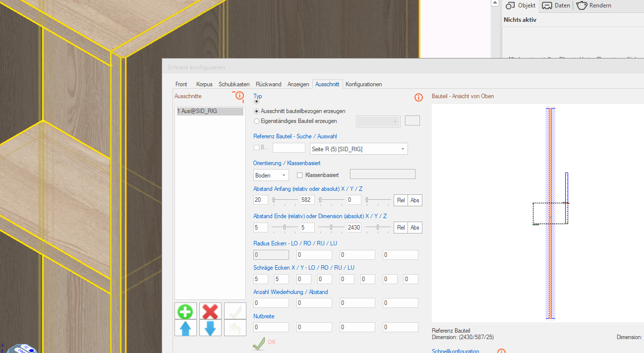The height and width of the screenshot is (353, 644).
Task: Click Abstand Ende Z field with 2430
Action: pyautogui.click(x=354, y=227)
